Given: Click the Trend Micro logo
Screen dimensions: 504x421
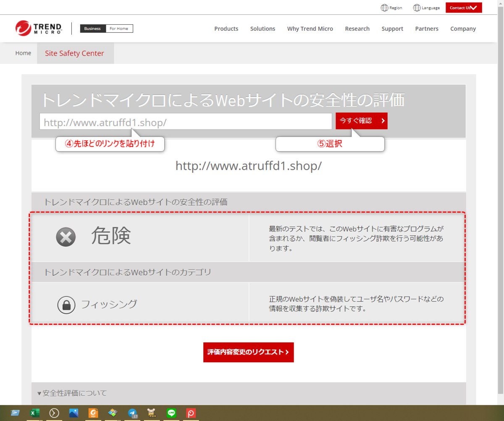Looking at the screenshot, I should [x=39, y=28].
